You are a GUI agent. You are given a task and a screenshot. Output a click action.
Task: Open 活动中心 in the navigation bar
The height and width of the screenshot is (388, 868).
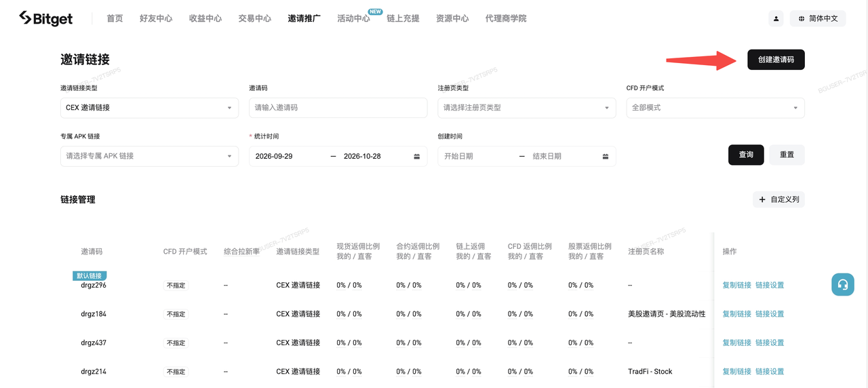(354, 18)
